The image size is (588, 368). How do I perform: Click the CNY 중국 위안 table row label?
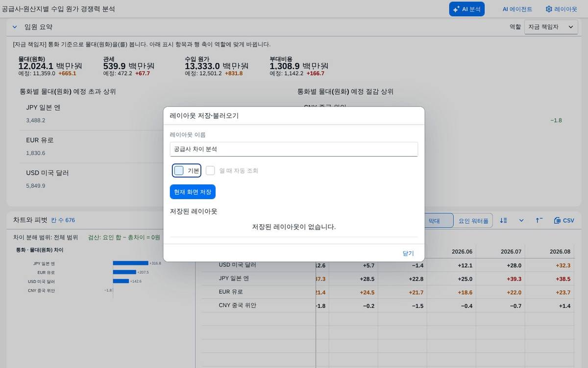point(237,305)
